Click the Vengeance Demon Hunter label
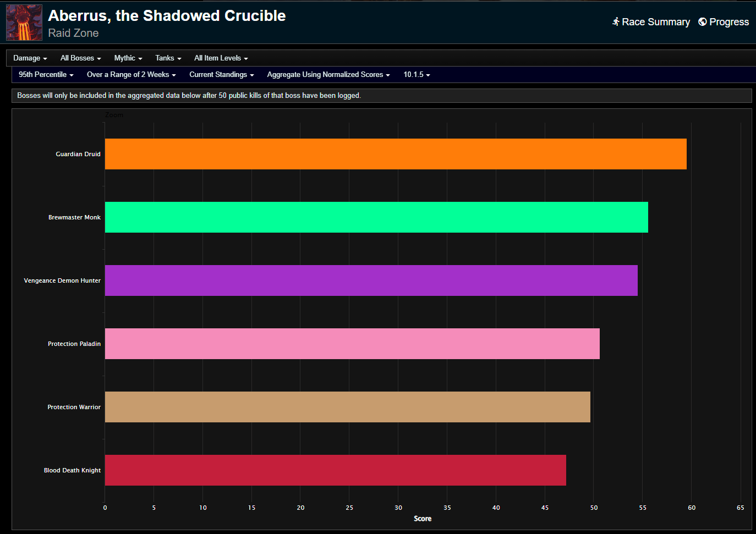This screenshot has width=756, height=534. [x=62, y=280]
